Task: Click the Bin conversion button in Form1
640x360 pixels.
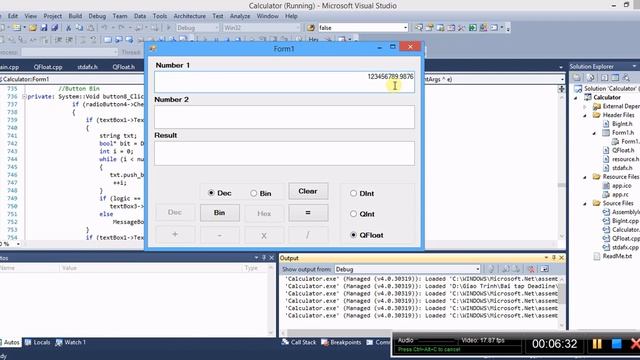Action: click(220, 213)
